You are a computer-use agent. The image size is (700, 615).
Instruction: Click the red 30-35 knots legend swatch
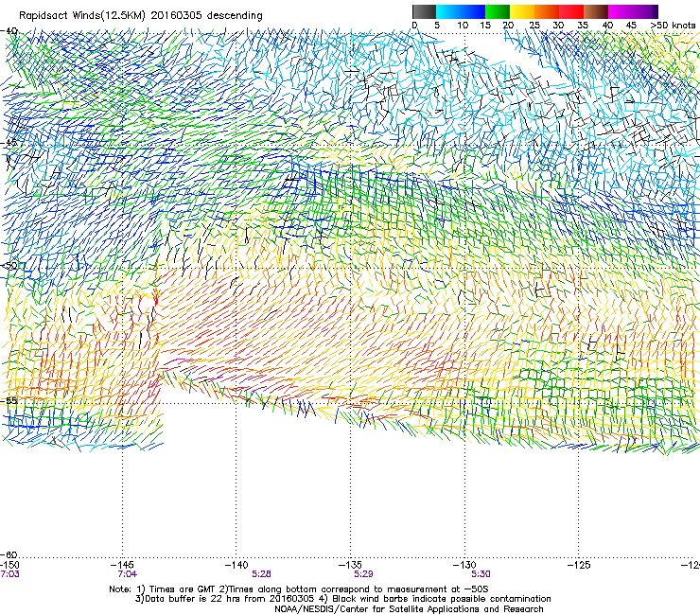[x=571, y=11]
